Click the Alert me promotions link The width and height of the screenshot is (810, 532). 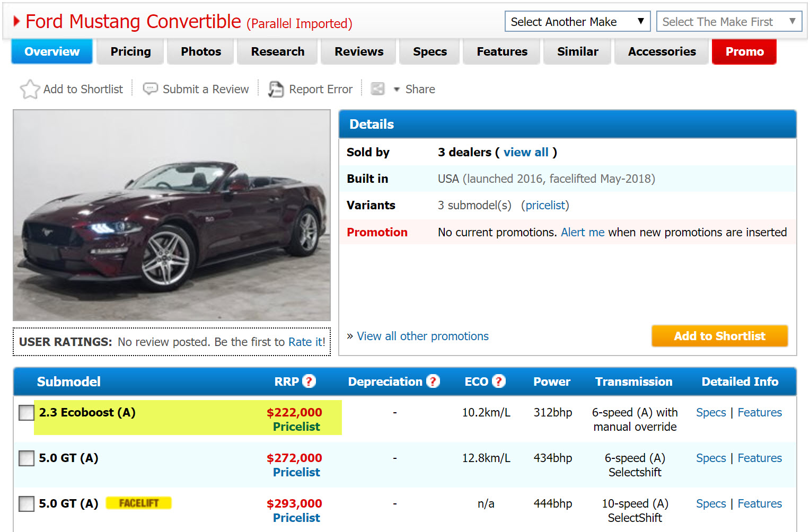point(583,232)
